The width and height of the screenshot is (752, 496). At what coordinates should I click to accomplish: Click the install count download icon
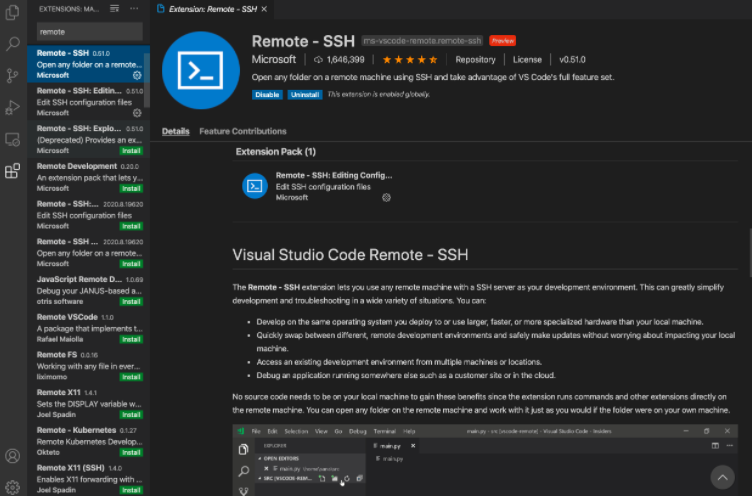tap(318, 60)
